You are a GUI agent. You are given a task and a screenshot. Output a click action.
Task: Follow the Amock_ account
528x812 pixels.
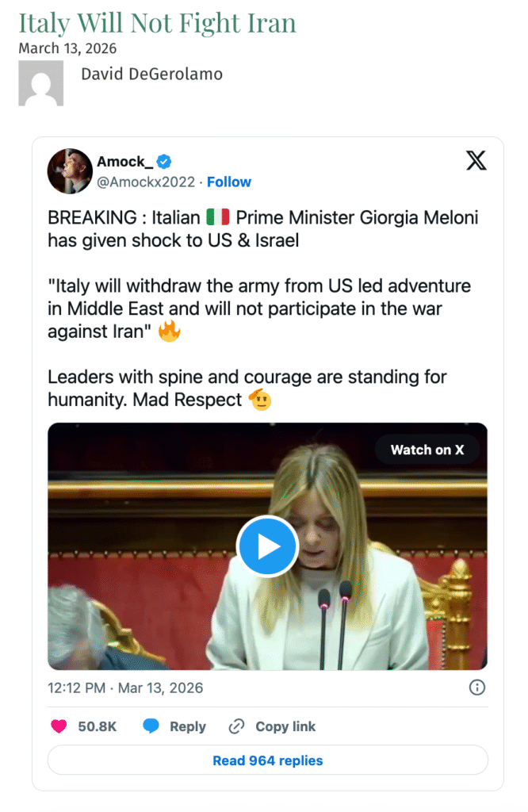(229, 182)
